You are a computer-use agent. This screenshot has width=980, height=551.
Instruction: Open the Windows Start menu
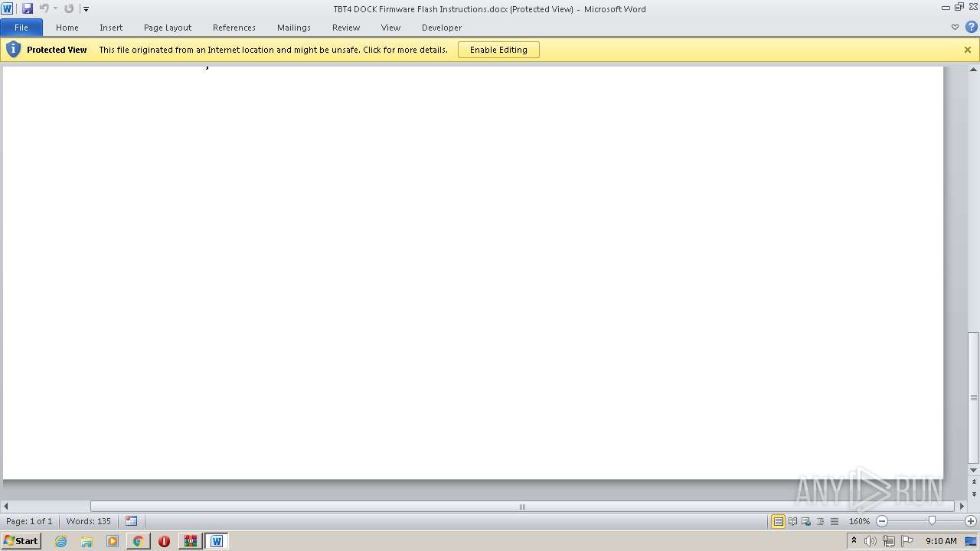click(x=21, y=541)
